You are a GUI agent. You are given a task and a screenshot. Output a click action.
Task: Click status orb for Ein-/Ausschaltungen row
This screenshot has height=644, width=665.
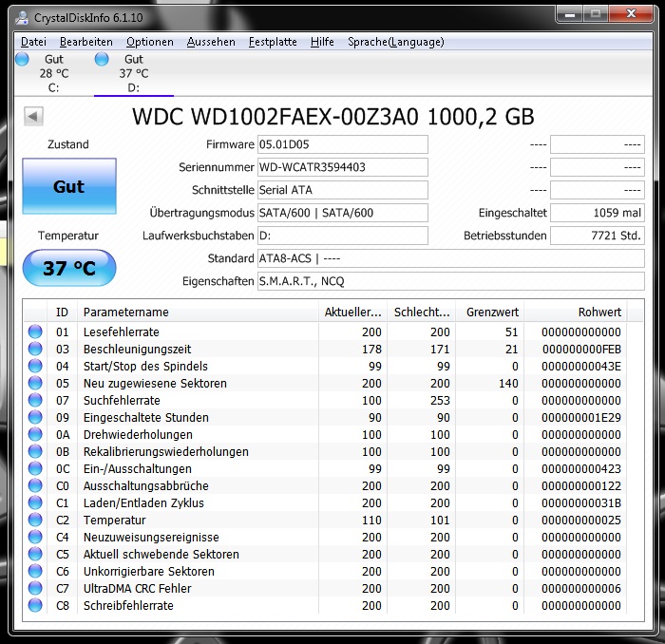(35, 468)
